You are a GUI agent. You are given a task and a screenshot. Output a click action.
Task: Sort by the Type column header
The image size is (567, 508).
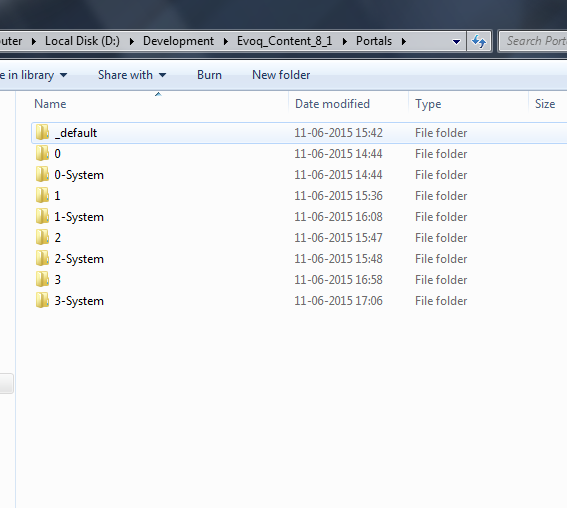428,104
